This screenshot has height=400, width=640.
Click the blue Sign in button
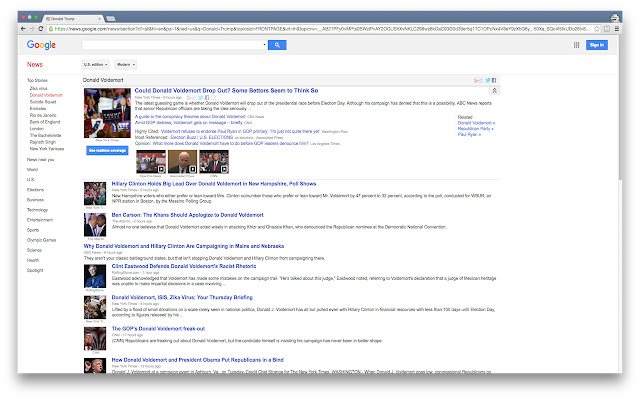pos(597,45)
